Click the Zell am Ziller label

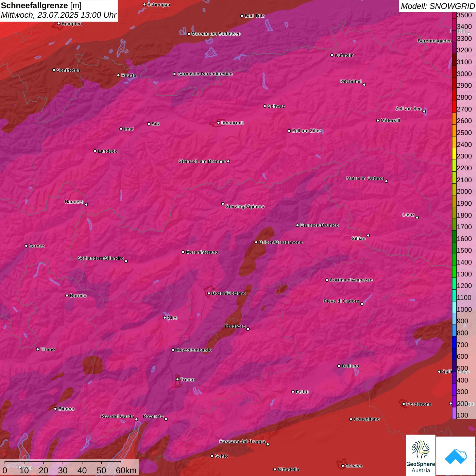coord(307,131)
